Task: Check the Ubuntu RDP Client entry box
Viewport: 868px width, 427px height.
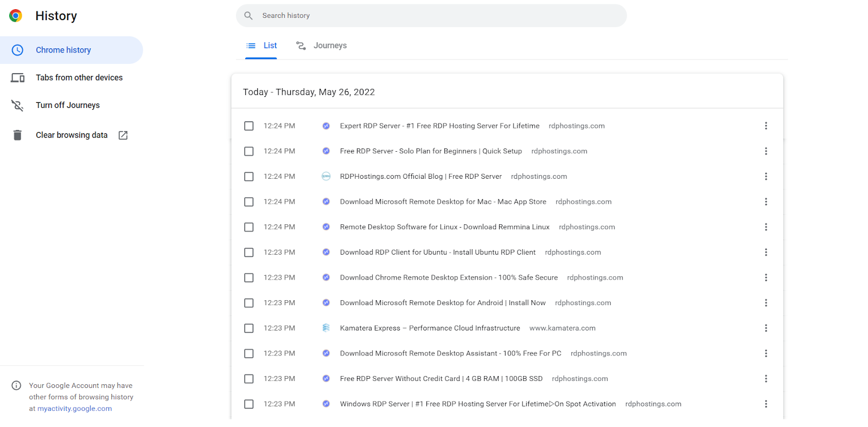Action: (x=249, y=252)
